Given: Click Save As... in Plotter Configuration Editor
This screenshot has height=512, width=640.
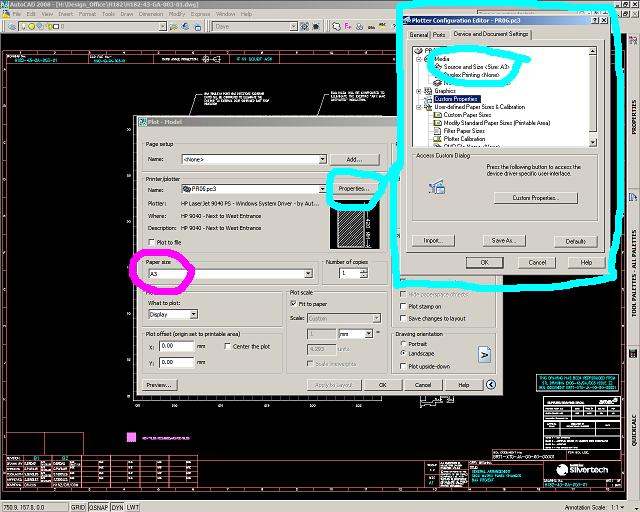Looking at the screenshot, I should 504,241.
